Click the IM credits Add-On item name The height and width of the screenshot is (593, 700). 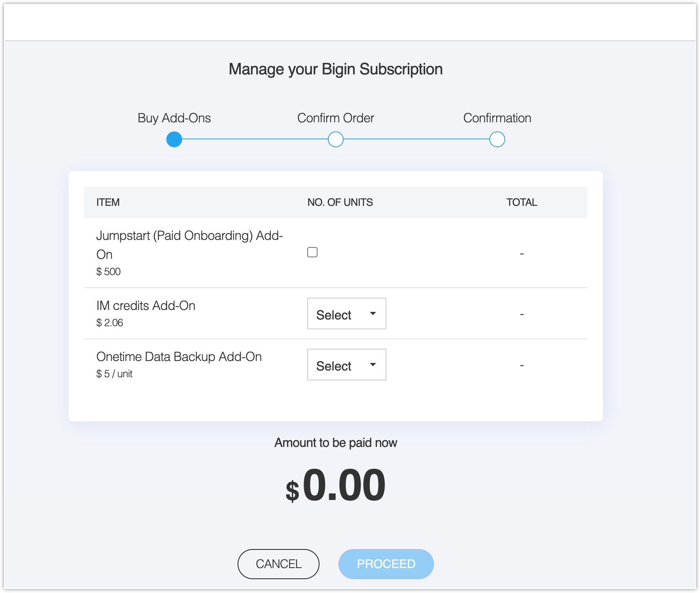pyautogui.click(x=146, y=306)
